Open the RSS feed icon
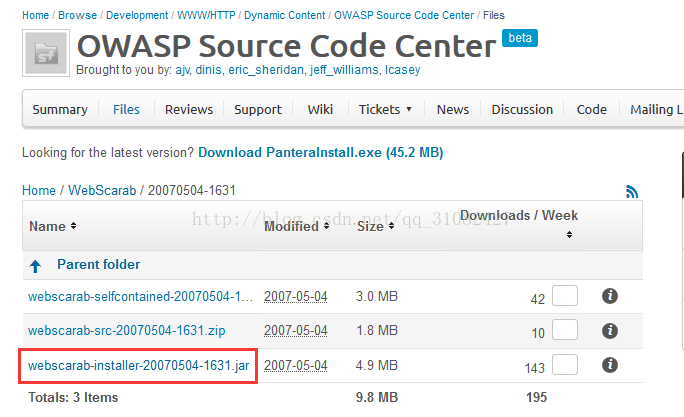The image size is (684, 417). tap(632, 191)
